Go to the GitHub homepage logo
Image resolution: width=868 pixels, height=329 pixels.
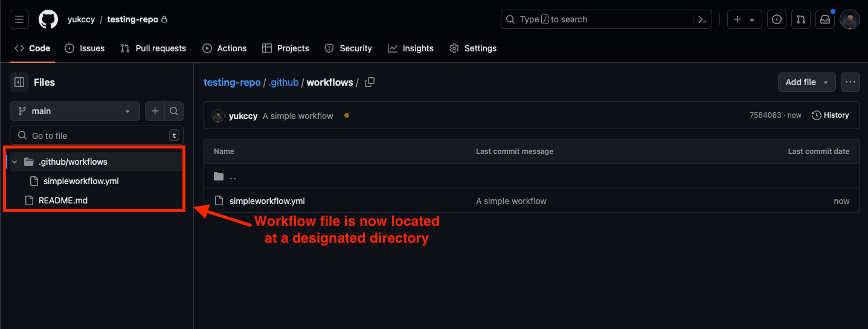48,19
